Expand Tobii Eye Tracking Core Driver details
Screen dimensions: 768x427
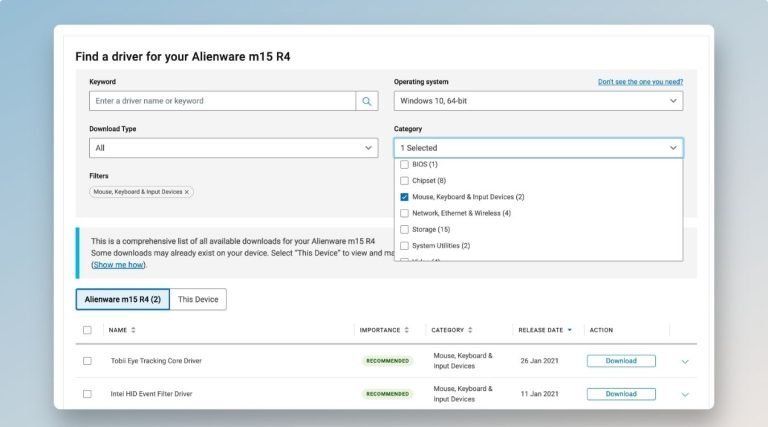click(685, 362)
